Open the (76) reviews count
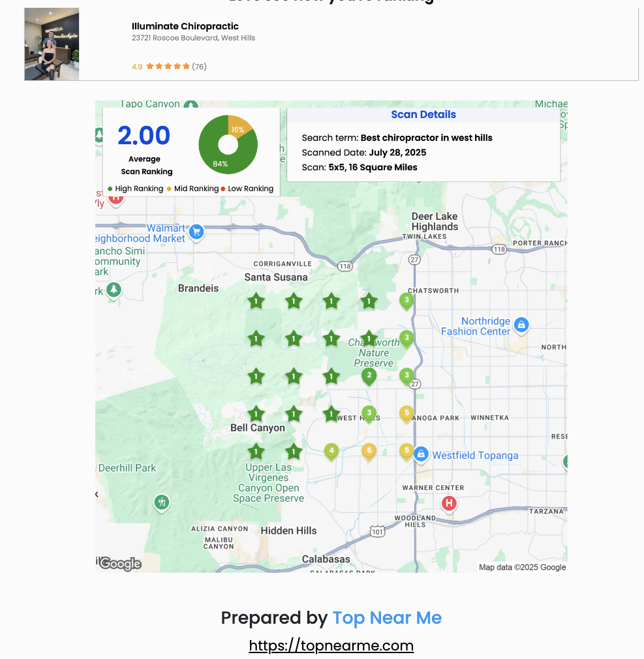Image resolution: width=644 pixels, height=659 pixels. [x=199, y=67]
